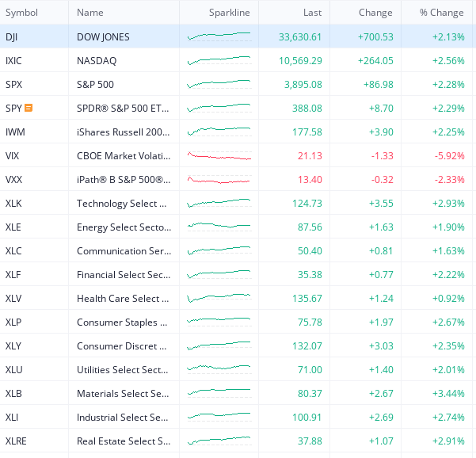Open the NASDAQ sparkline chart
This screenshot has width=476, height=458.
coord(219,60)
